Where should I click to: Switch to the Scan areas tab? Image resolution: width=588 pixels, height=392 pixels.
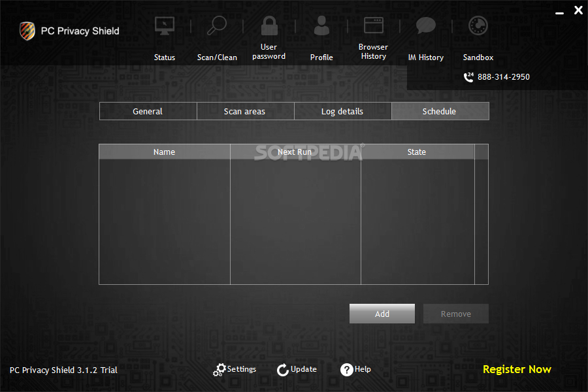click(245, 112)
